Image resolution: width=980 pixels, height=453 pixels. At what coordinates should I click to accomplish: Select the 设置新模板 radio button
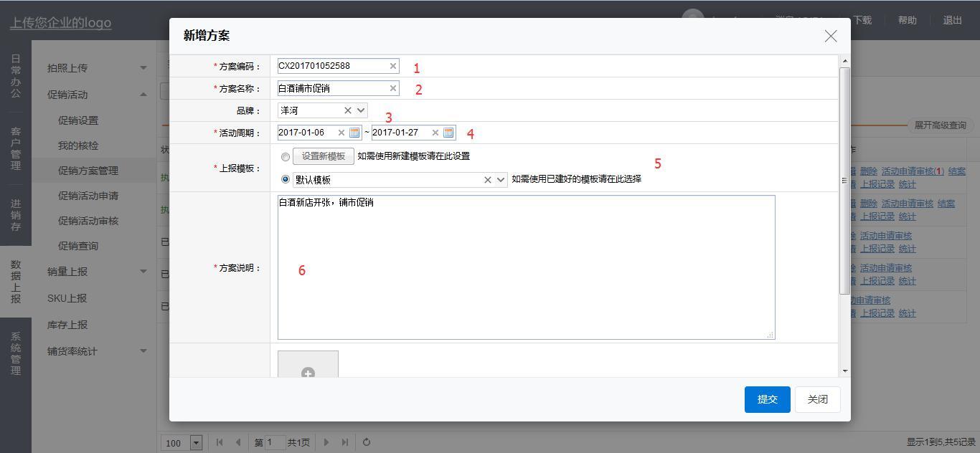286,157
